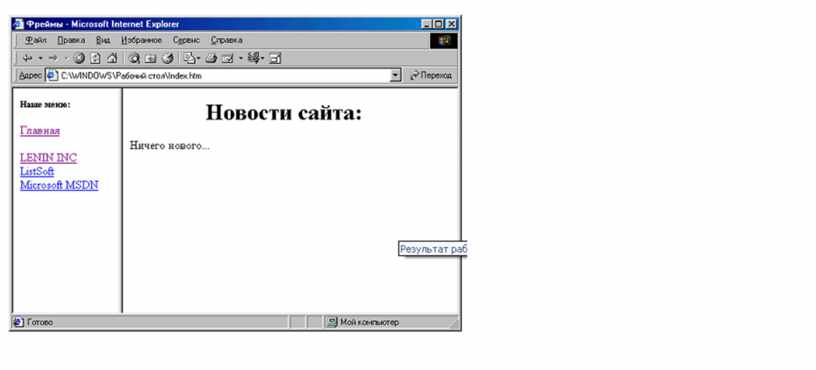Expand the address bar dropdown arrow
Screen dimensions: 816x370
pyautogui.click(x=396, y=75)
